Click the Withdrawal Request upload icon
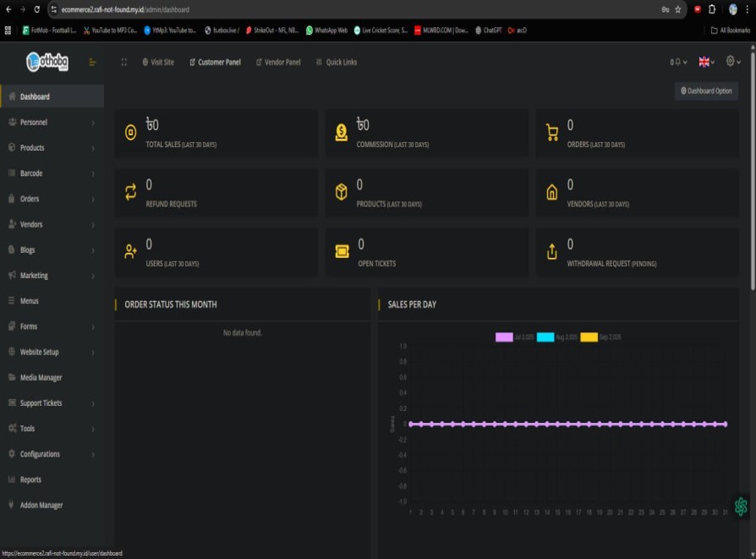756x559 pixels. click(x=552, y=251)
